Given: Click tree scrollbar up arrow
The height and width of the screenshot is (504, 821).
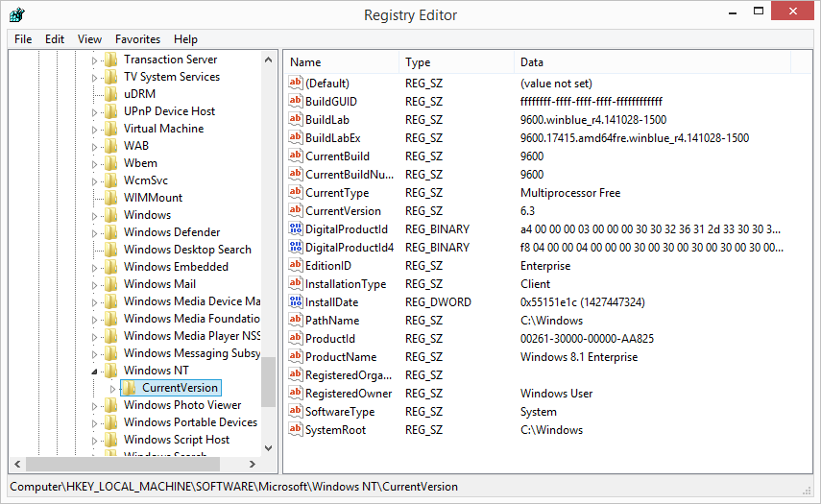Looking at the screenshot, I should (269, 60).
